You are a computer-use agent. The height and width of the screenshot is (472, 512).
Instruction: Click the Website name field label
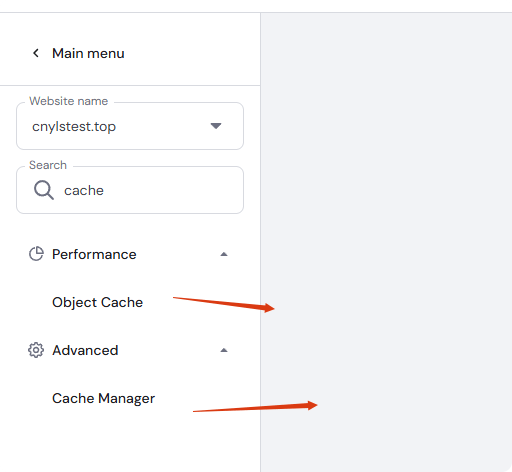[x=69, y=101]
